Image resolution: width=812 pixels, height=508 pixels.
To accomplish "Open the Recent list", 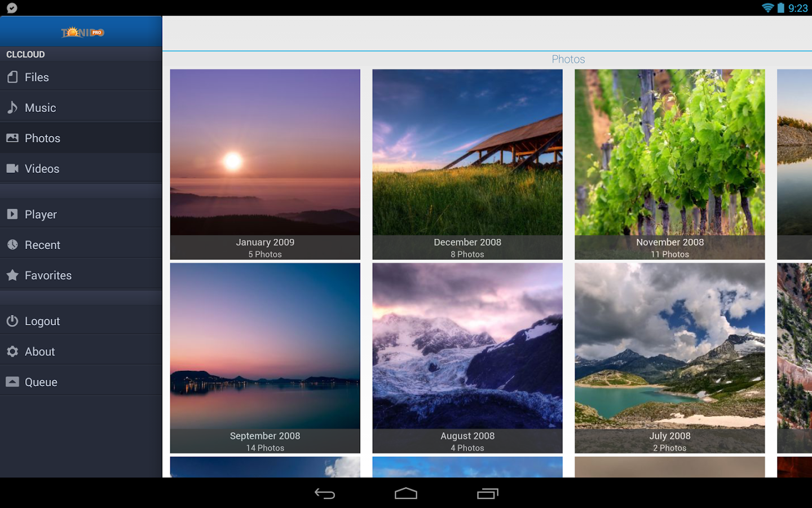I will (x=81, y=245).
